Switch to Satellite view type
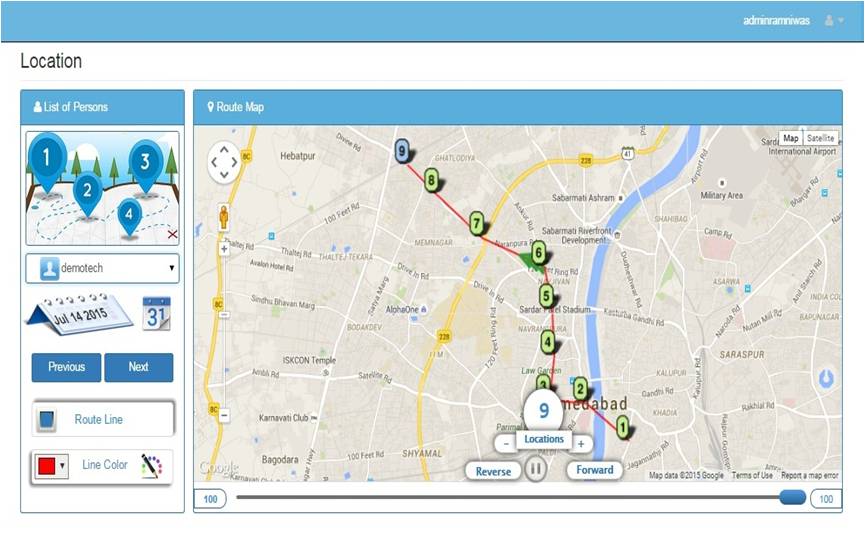Image resolution: width=865 pixels, height=535 pixels. [x=820, y=138]
